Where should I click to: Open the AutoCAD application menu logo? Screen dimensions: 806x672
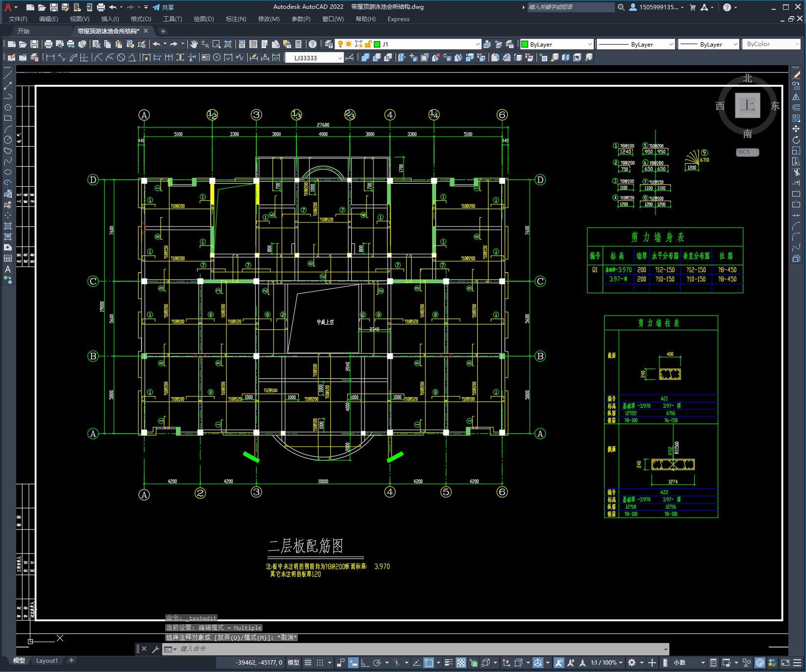pos(8,7)
